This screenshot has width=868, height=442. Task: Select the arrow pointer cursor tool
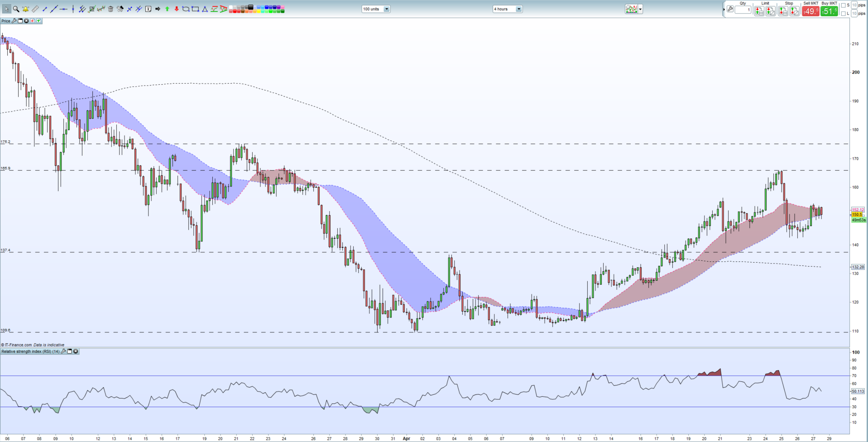[x=7, y=9]
